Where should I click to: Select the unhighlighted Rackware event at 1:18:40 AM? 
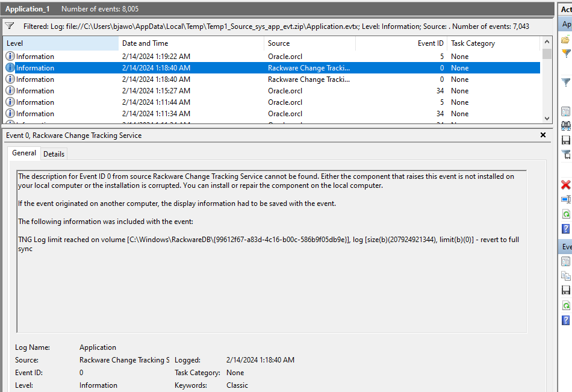272,79
